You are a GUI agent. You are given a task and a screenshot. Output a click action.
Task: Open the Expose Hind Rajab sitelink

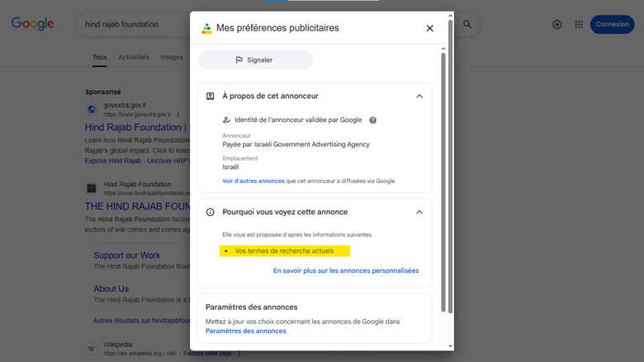point(113,161)
